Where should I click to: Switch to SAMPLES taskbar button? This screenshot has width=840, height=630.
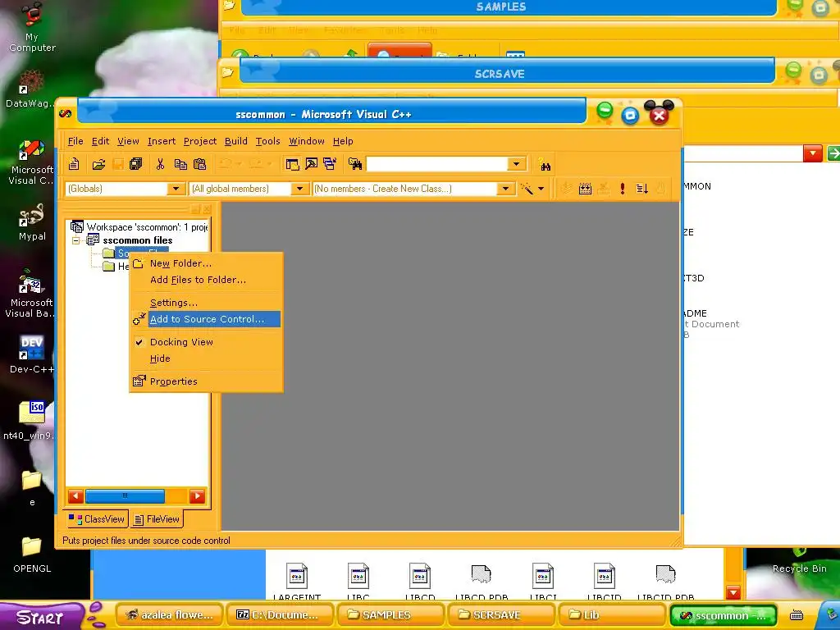click(x=390, y=615)
